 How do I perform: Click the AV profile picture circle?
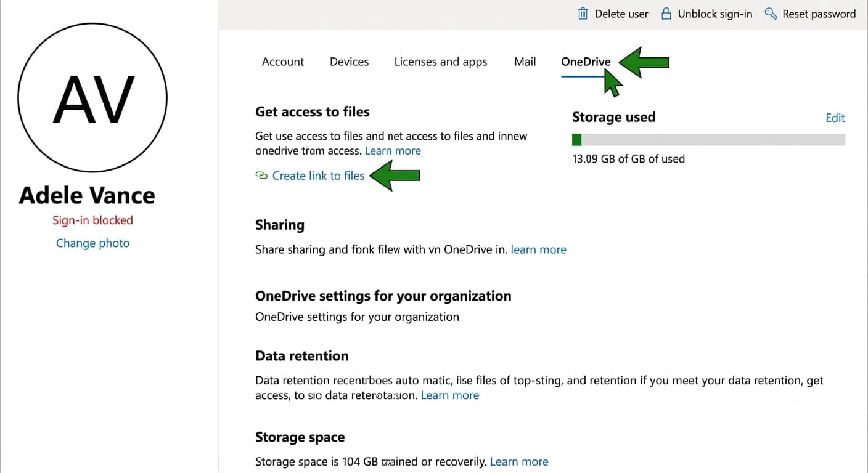[92, 98]
